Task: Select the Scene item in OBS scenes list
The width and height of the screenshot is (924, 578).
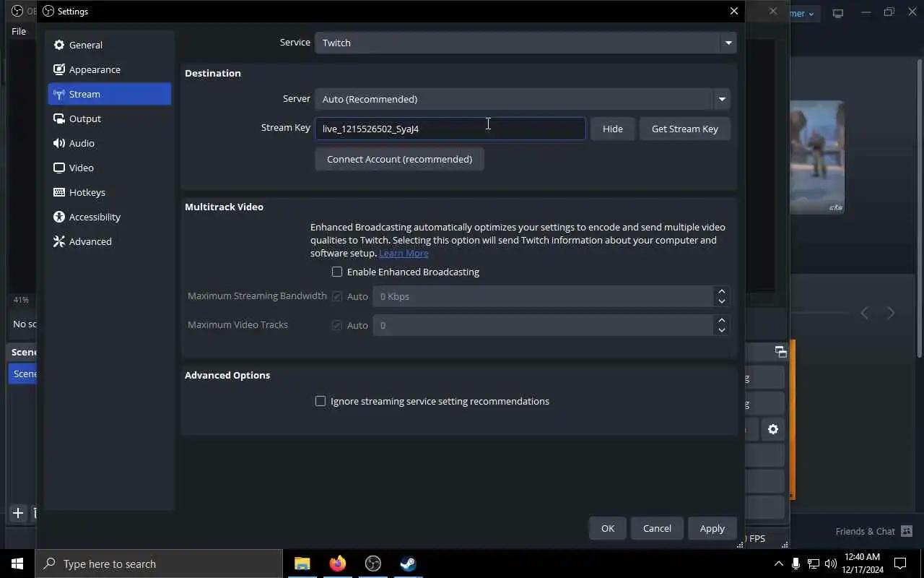Action: tap(22, 374)
